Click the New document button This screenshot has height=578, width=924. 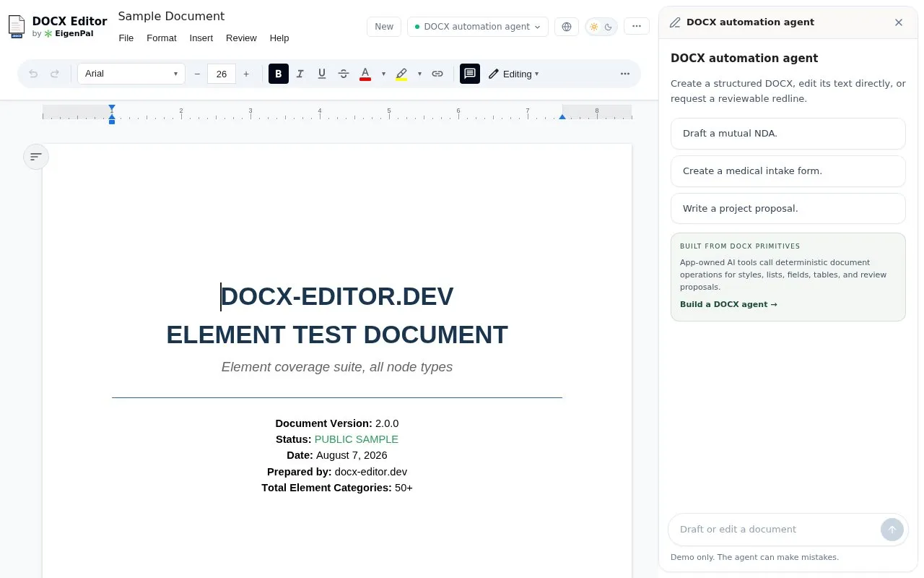[x=384, y=27]
